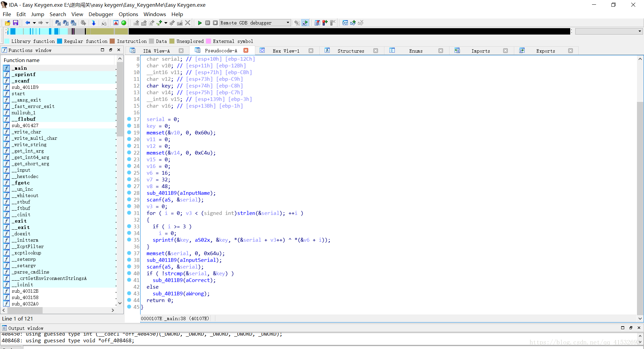Click the convert-to-code toolbar icon
This screenshot has width=644, height=349.
point(136,23)
